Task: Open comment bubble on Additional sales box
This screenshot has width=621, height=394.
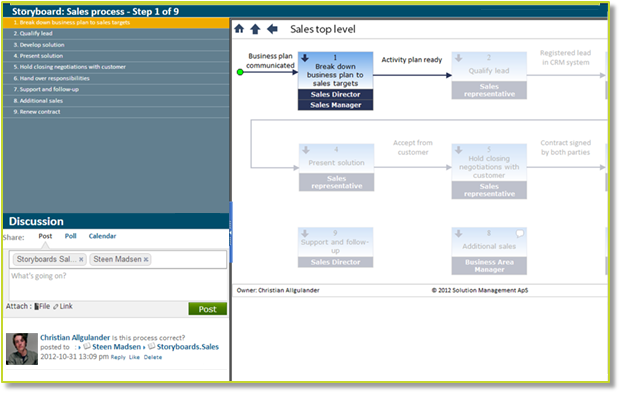Action: coord(519,233)
